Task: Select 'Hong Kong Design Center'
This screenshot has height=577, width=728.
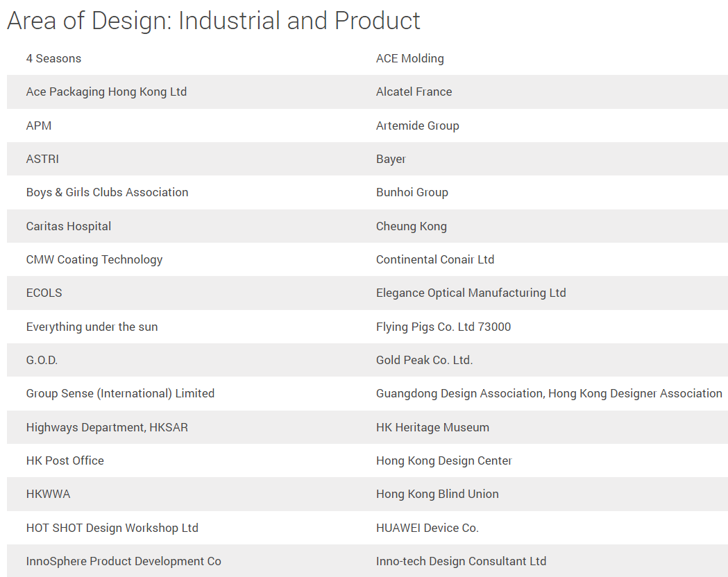Action: [x=444, y=461]
